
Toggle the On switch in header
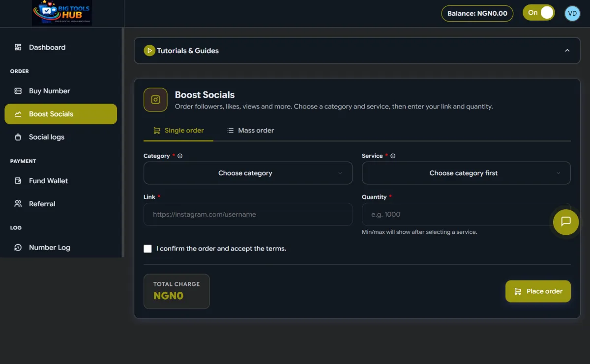click(x=539, y=13)
